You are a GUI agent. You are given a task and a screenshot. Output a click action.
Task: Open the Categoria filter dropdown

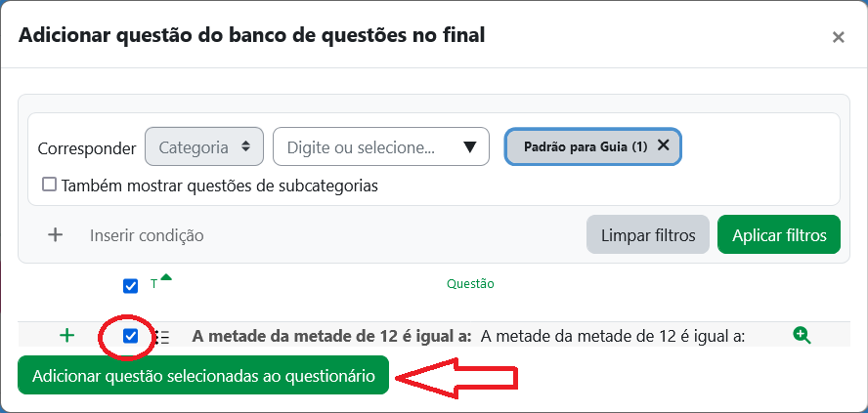click(204, 147)
